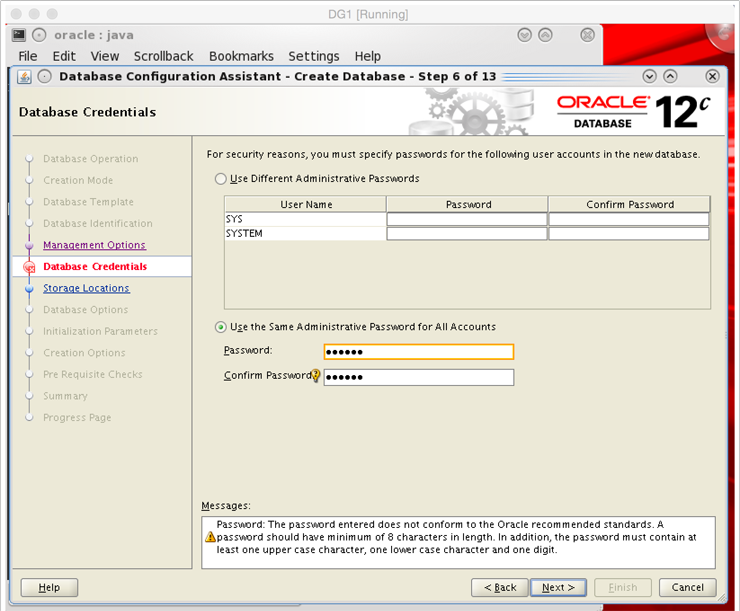740x611 pixels.
Task: Click the Initialization Parameters step label
Action: pyautogui.click(x=100, y=331)
